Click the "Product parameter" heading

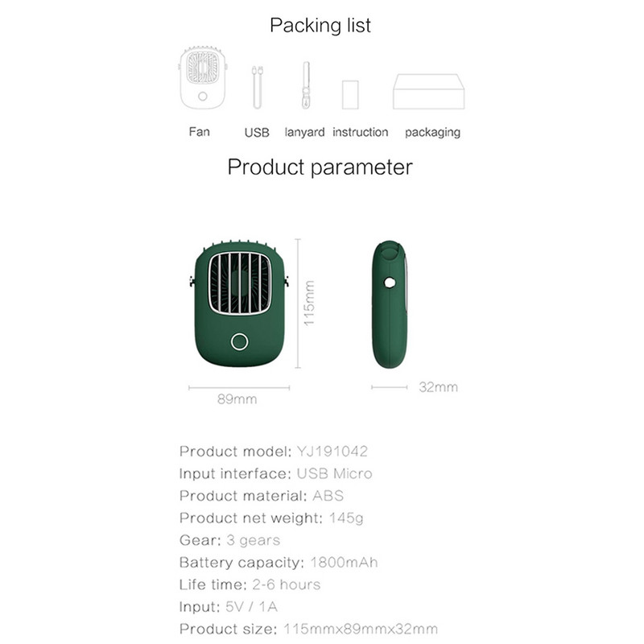coord(320,167)
